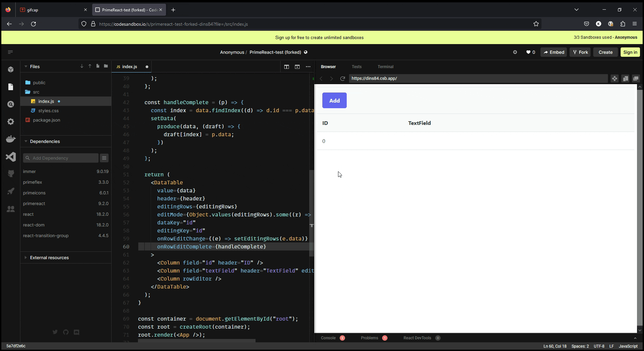The image size is (644, 351).
Task: Click the Twitter icon at sidebar bottom
Action: click(x=55, y=332)
